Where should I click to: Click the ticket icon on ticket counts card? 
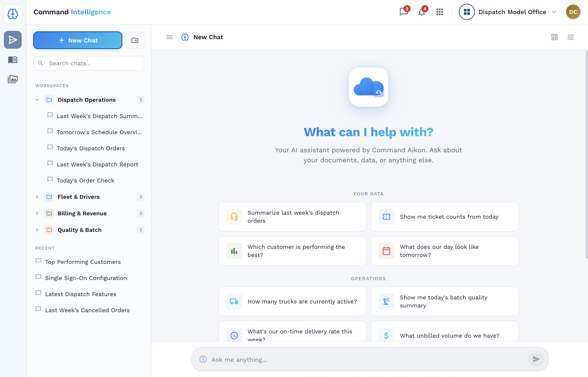[x=386, y=217]
